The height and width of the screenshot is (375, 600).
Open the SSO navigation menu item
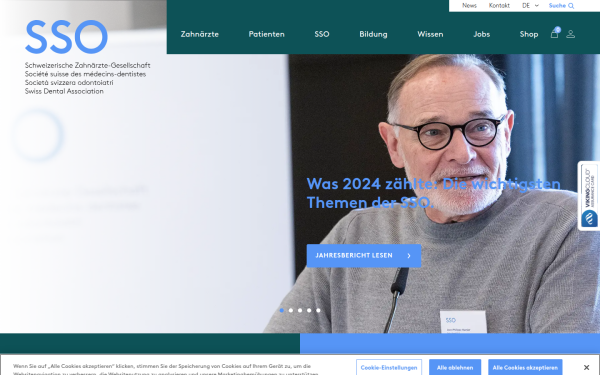(322, 34)
